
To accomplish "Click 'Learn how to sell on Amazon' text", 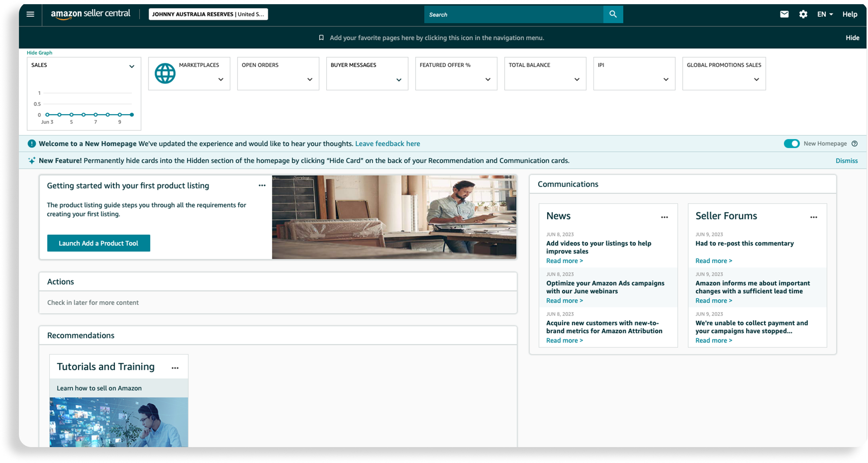I will [x=99, y=388].
